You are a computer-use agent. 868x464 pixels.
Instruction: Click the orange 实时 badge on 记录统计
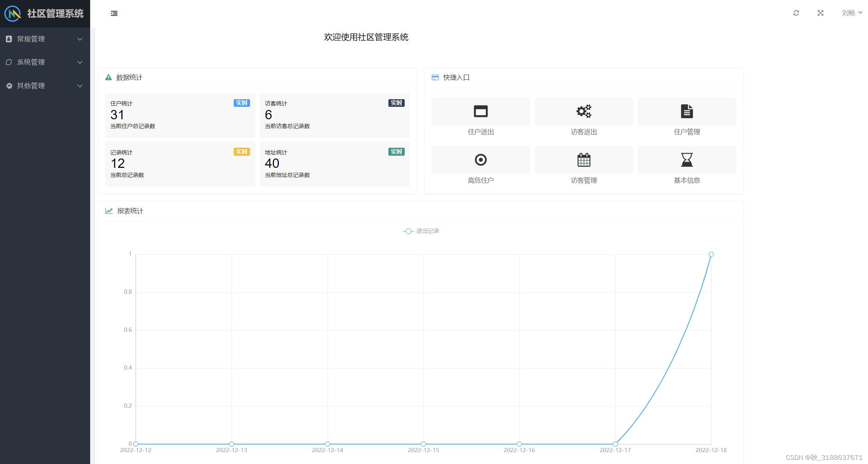(242, 152)
